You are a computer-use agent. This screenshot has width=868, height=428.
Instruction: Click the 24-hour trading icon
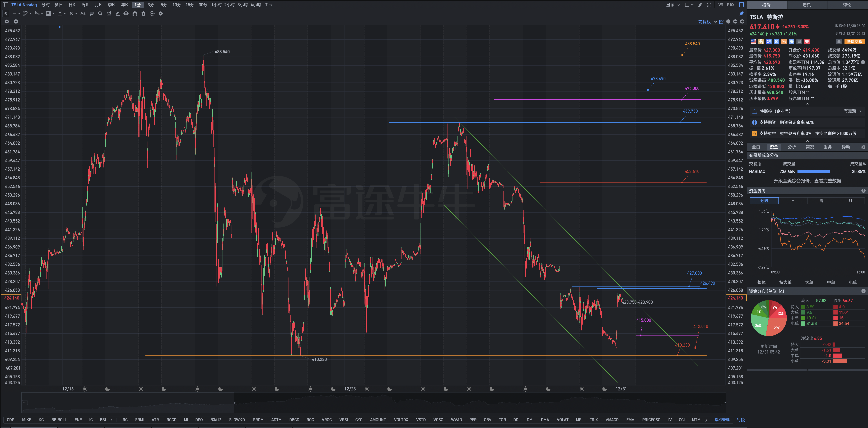pyautogui.click(x=769, y=42)
